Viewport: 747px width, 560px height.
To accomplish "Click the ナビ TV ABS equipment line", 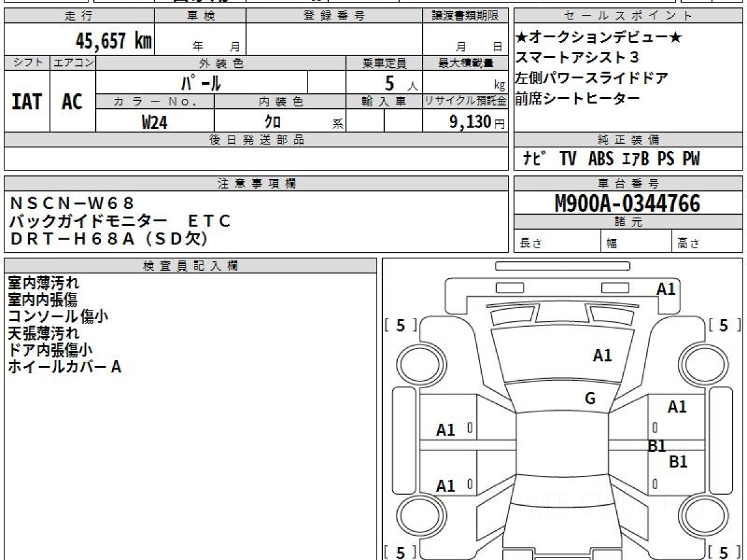I will (611, 159).
